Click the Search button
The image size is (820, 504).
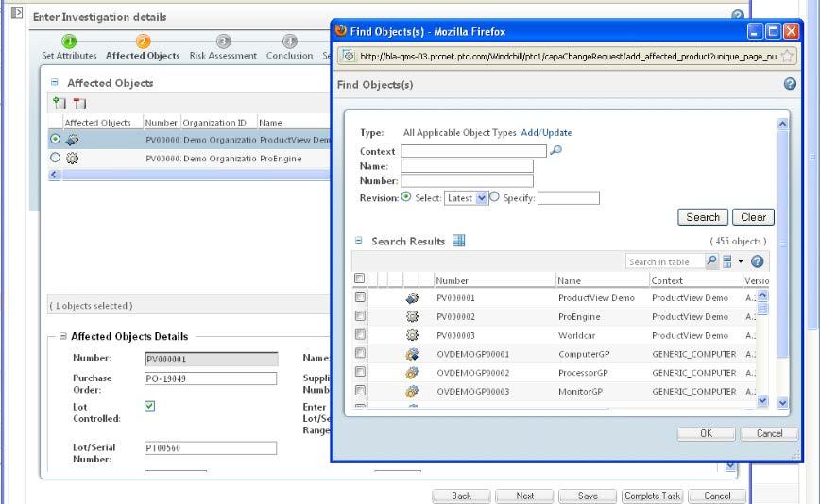pos(702,217)
